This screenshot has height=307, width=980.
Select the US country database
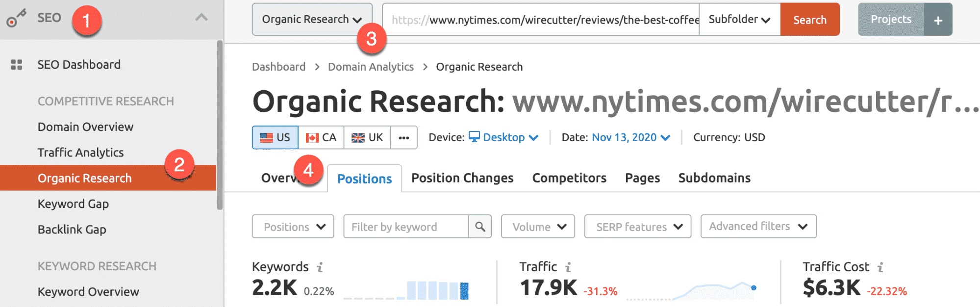(275, 138)
